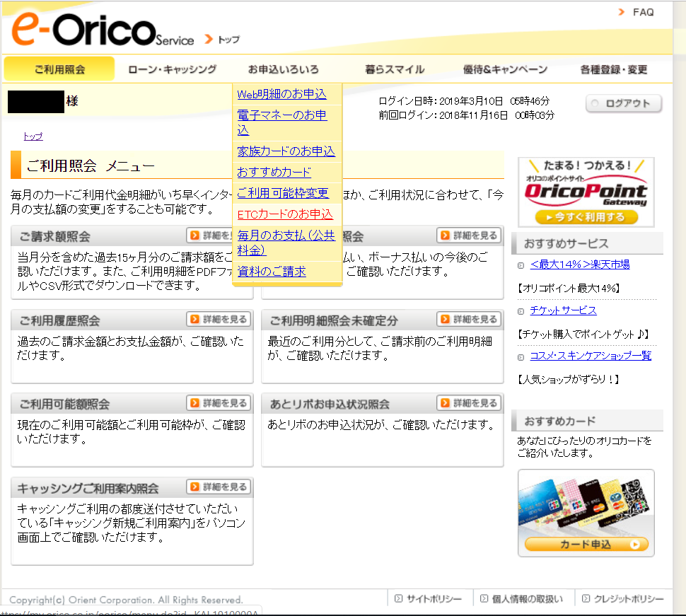Select 電子マネーのお申込 in dropdown
Image resolution: width=686 pixels, height=616 pixels.
(x=281, y=122)
